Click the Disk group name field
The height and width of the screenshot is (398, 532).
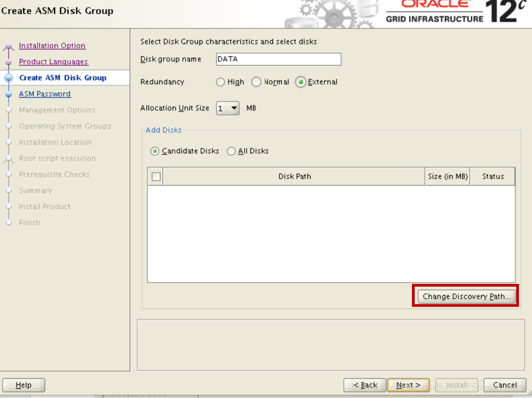pyautogui.click(x=279, y=59)
